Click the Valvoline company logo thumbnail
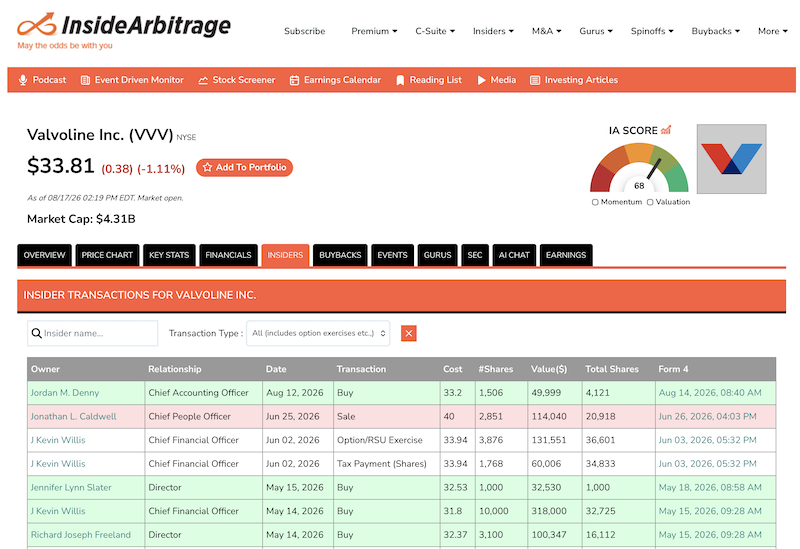Image resolution: width=800 pixels, height=549 pixels. click(732, 159)
